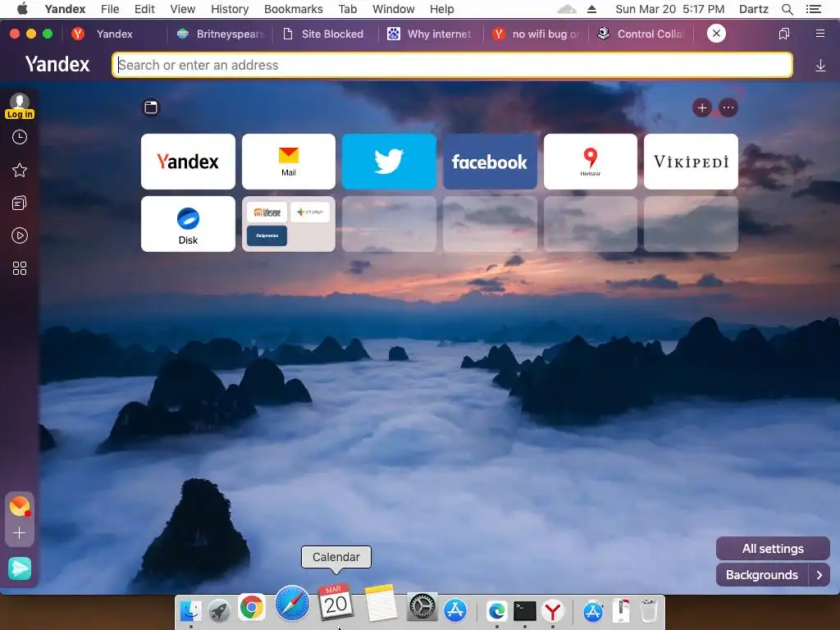Add a sidebar app with plus icon
The image size is (840, 630).
(x=20, y=533)
